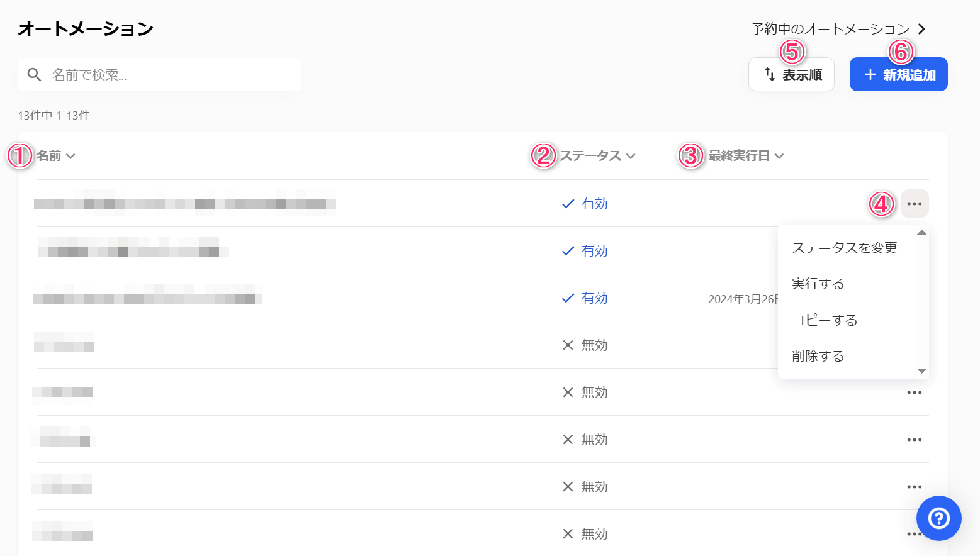Click the plus icon on 新規追加
Screen dimensions: 980x556
tap(870, 74)
